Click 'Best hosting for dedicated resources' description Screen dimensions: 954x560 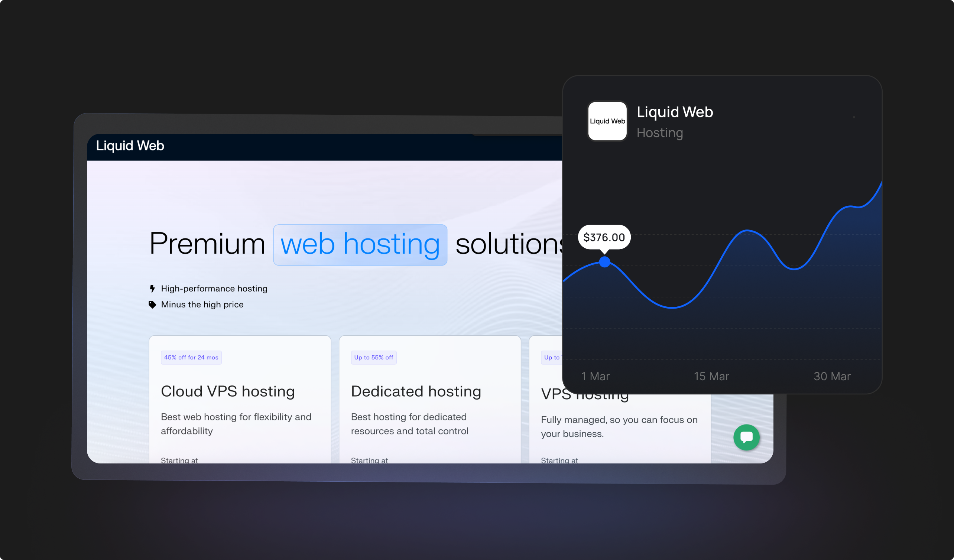pyautogui.click(x=409, y=424)
